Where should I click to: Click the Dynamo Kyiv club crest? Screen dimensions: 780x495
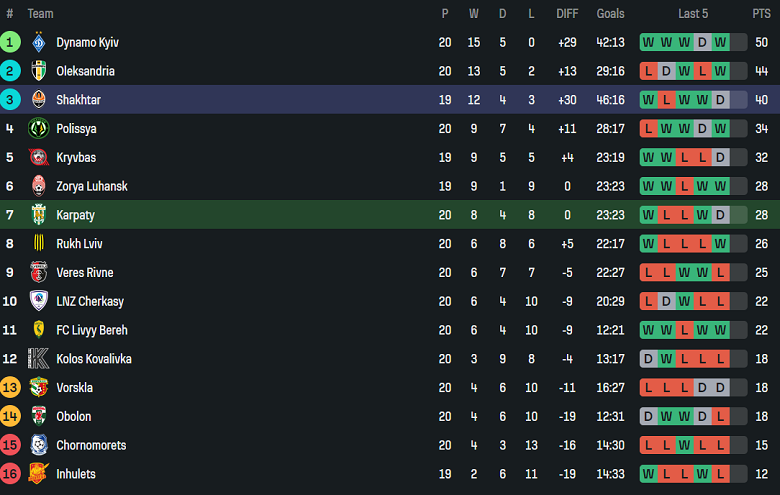39,42
